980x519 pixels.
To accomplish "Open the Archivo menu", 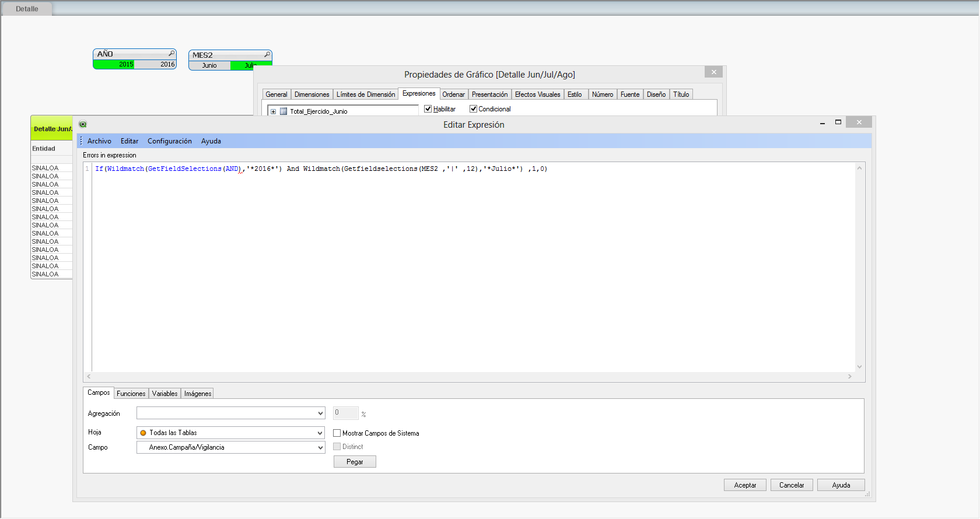I will (x=99, y=141).
